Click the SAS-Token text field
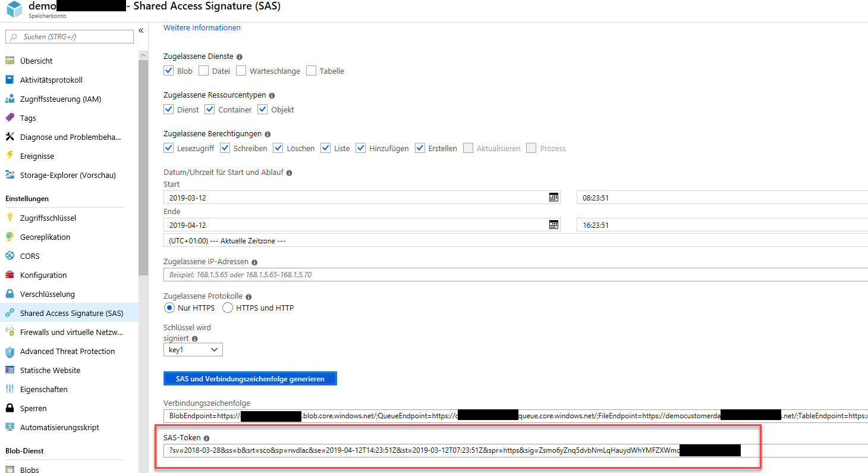 [x=515, y=450]
